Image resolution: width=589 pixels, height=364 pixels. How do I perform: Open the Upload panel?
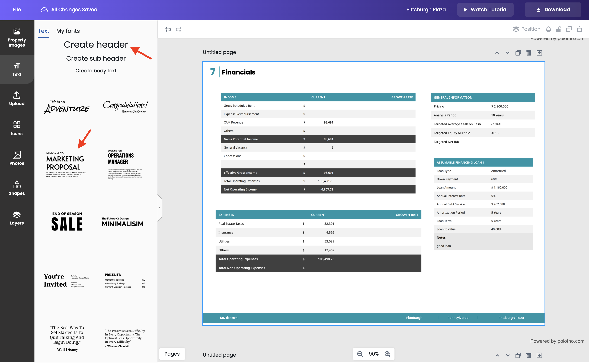click(17, 98)
